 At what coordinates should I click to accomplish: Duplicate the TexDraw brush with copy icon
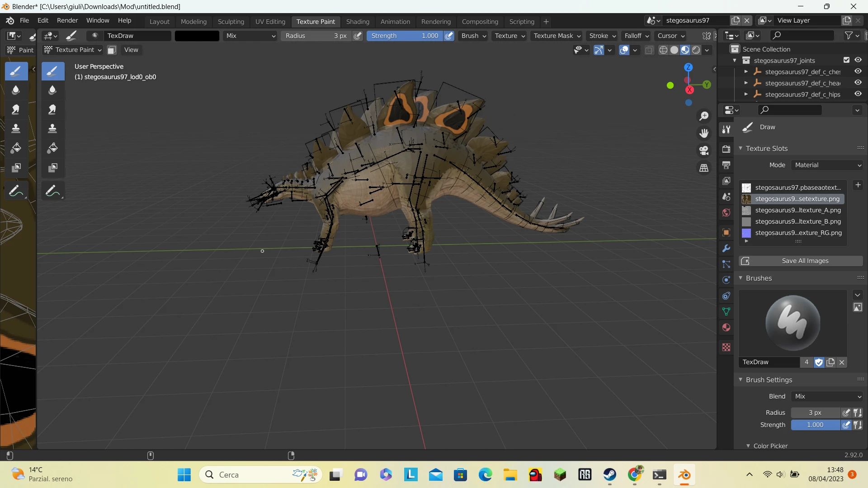click(x=830, y=362)
